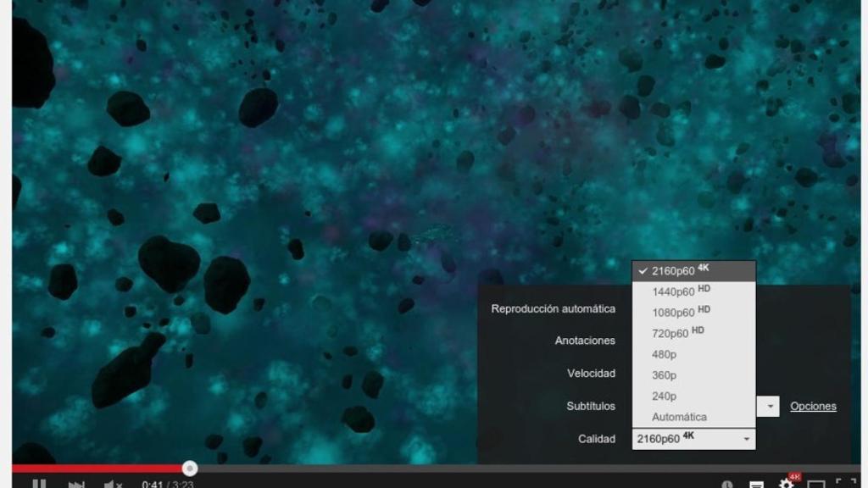Unmute the video volume
This screenshot has height=488, width=868.
[x=111, y=482]
